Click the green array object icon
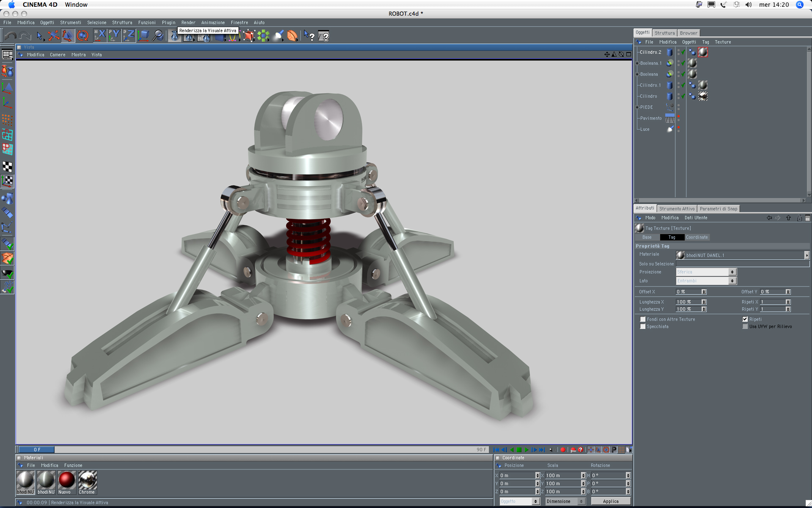 point(263,36)
